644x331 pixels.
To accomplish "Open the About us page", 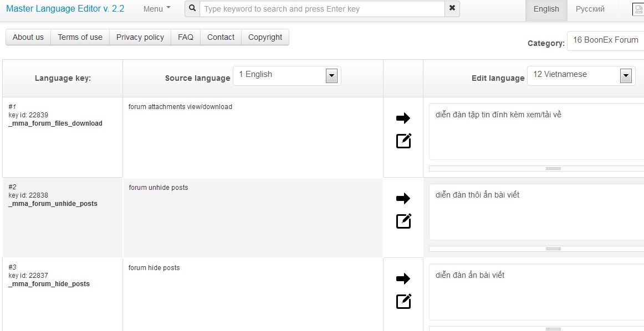I will tap(28, 37).
